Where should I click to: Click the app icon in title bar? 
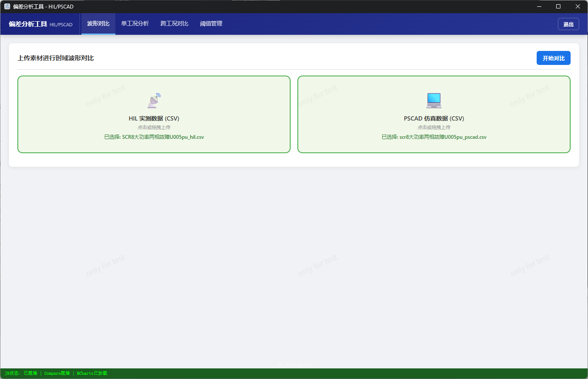click(x=7, y=6)
